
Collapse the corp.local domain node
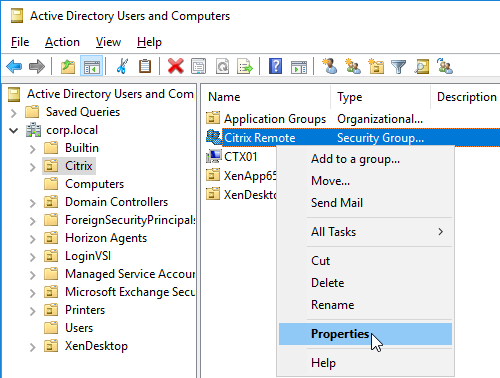14,130
